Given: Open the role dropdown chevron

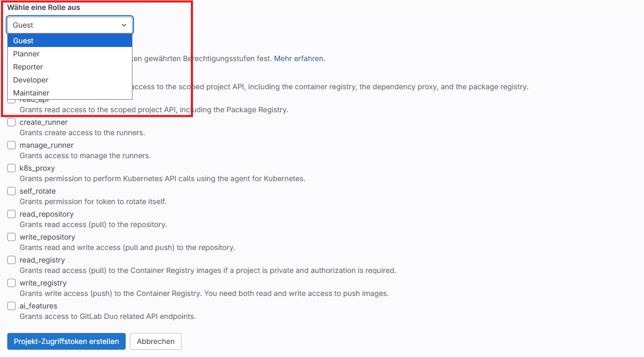Looking at the screenshot, I should click(x=124, y=25).
